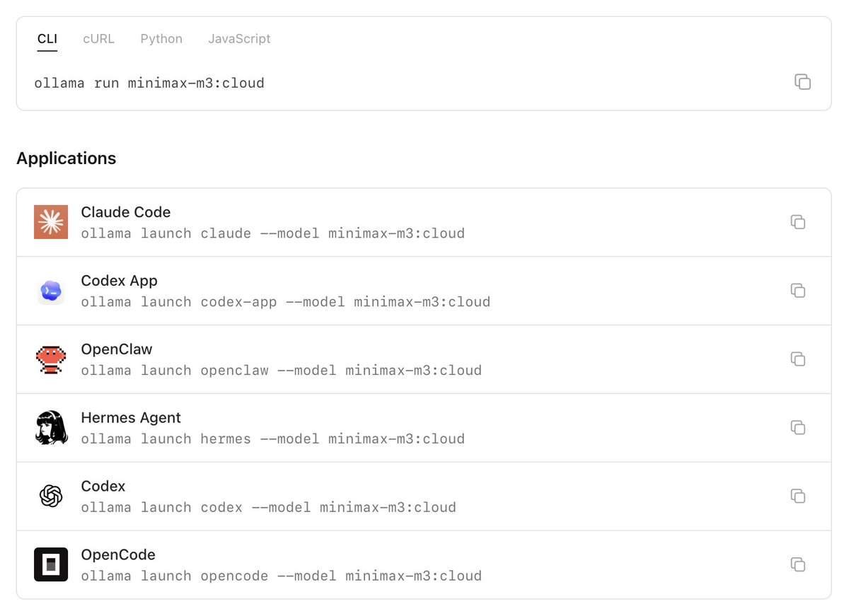Click the 'ollama launch hermes' command text

pos(273,439)
